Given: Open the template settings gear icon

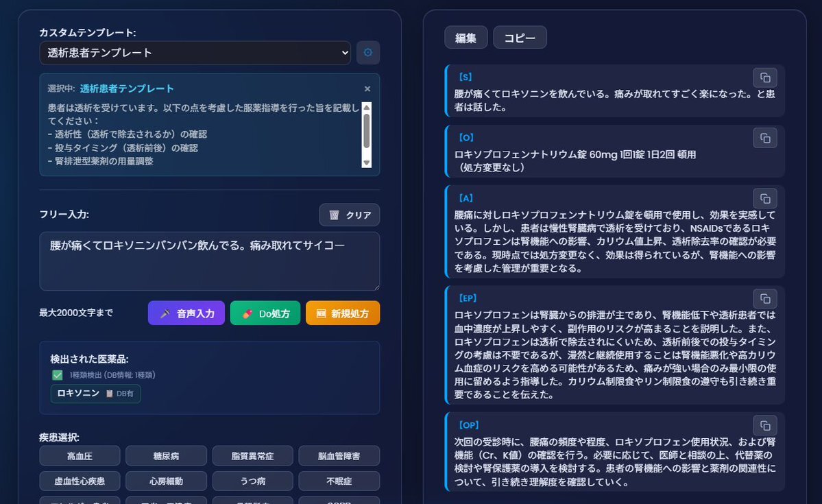Looking at the screenshot, I should point(368,52).
